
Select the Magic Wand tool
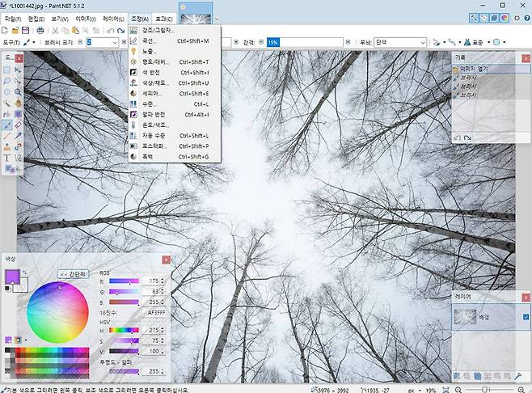(6, 104)
